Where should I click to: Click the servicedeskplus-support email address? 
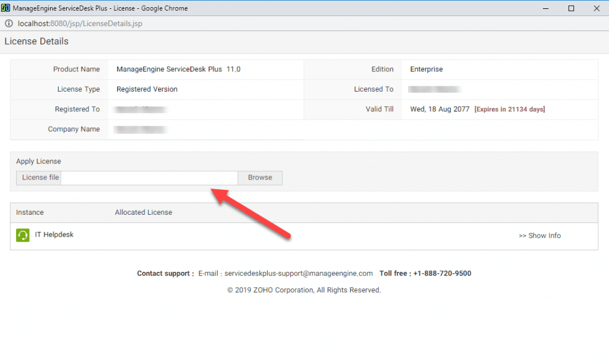[x=299, y=273]
